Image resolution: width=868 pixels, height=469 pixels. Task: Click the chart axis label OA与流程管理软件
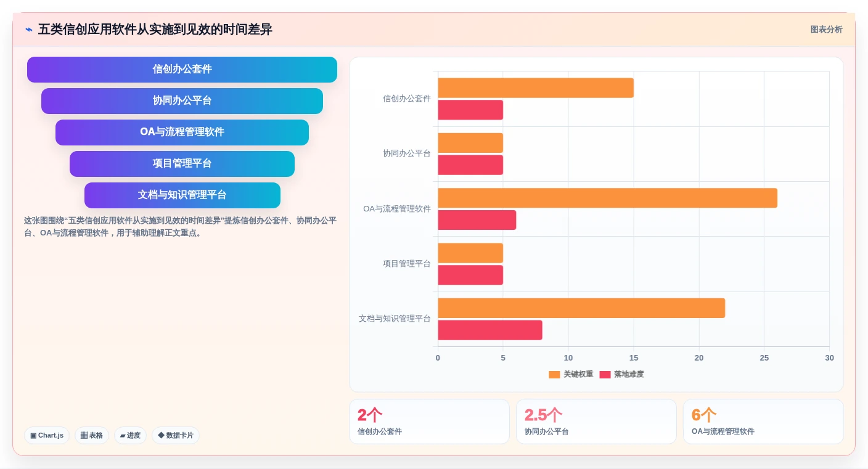[x=397, y=209]
